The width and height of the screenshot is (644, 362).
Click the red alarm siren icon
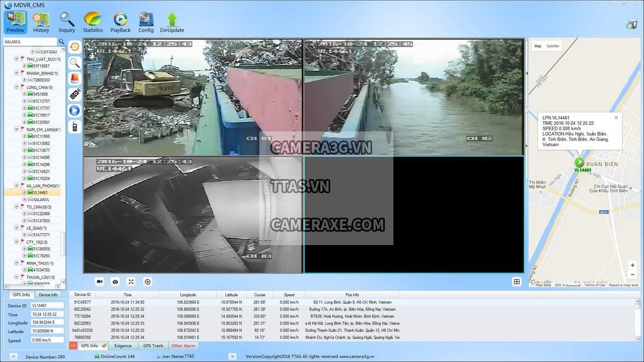tap(75, 78)
